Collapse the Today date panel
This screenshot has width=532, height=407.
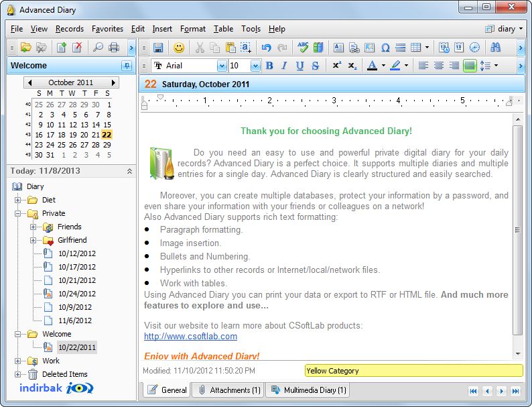(x=129, y=171)
